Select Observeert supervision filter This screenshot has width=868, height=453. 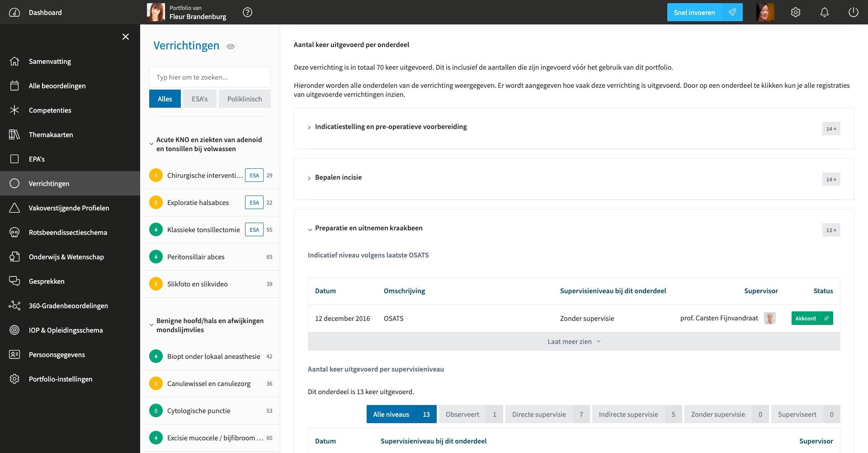coord(471,414)
